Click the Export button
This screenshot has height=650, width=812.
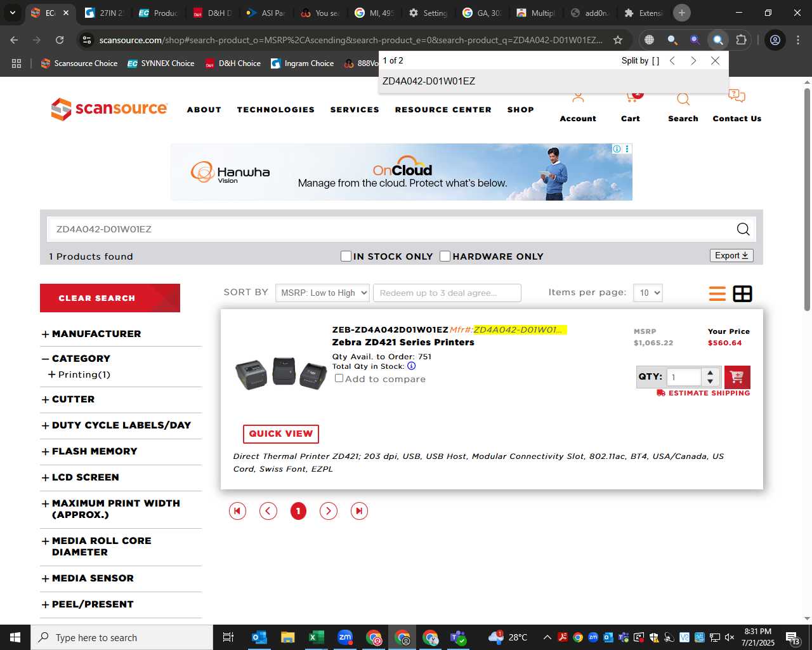(731, 255)
